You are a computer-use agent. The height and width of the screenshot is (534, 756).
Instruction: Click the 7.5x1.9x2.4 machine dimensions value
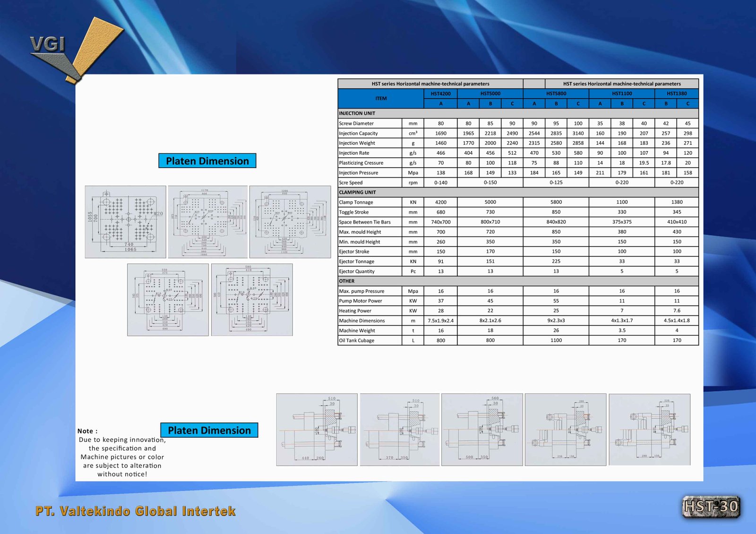pyautogui.click(x=441, y=321)
